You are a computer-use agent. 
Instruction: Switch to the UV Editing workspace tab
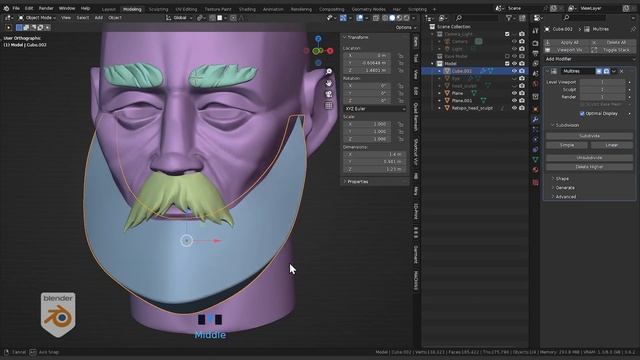tap(186, 9)
